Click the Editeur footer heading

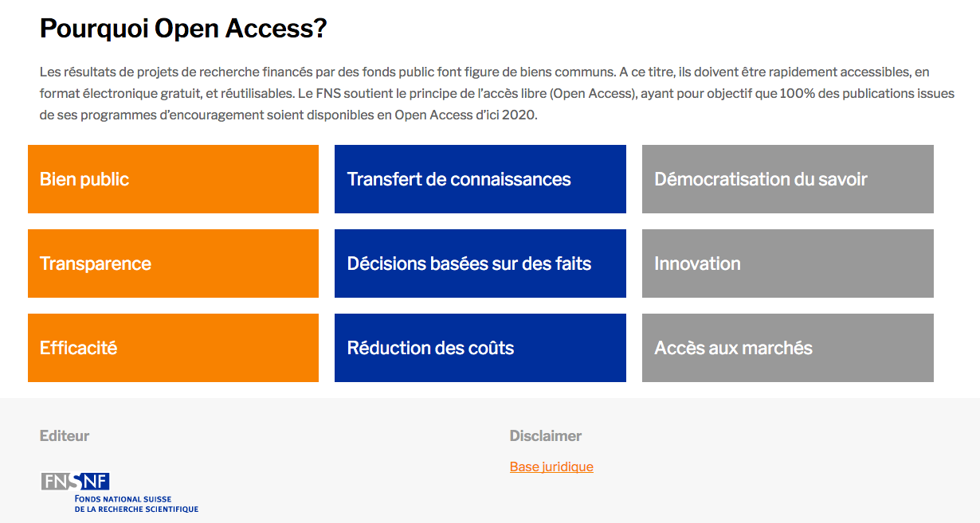point(65,435)
